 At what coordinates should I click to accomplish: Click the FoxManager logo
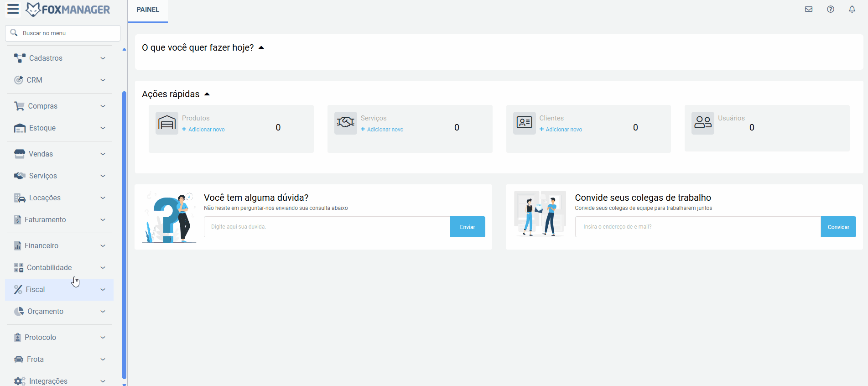[68, 10]
